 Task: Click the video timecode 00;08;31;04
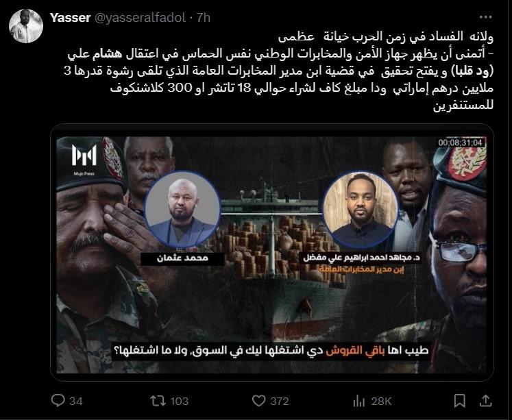tap(460, 143)
